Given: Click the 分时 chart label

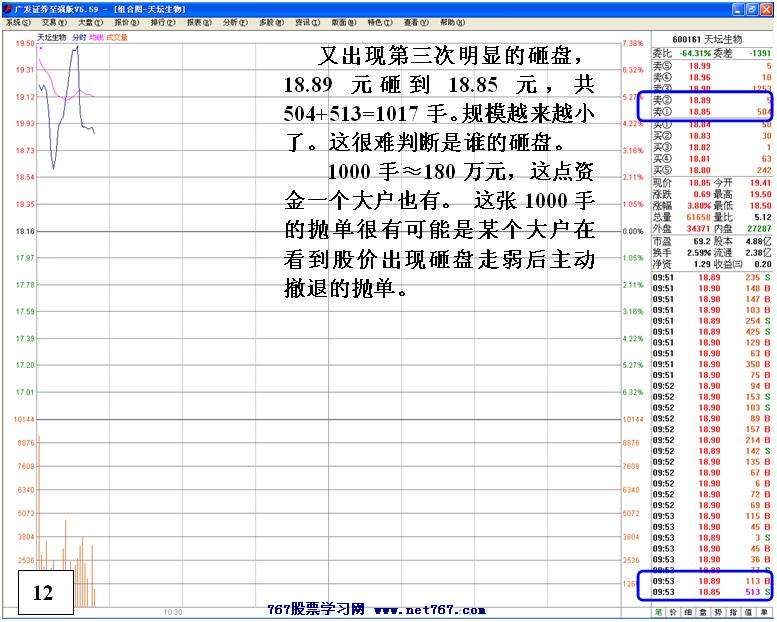Looking at the screenshot, I should pos(79,37).
